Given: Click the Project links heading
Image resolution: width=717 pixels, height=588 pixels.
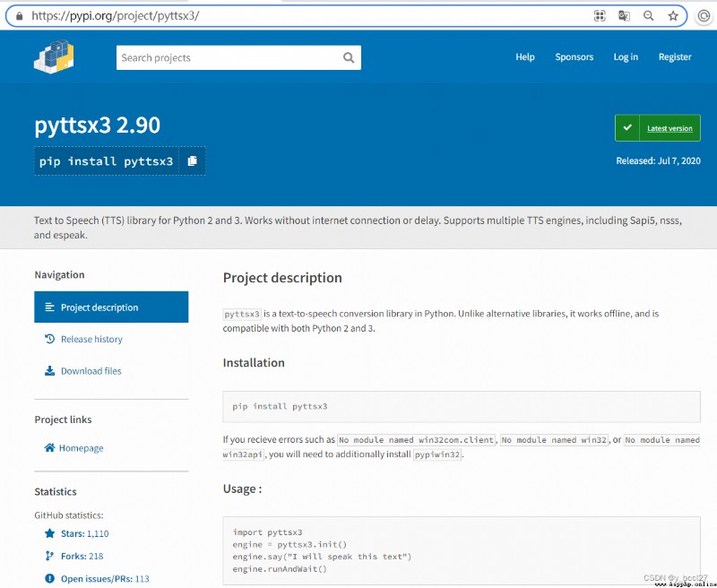Looking at the screenshot, I should pos(63,419).
